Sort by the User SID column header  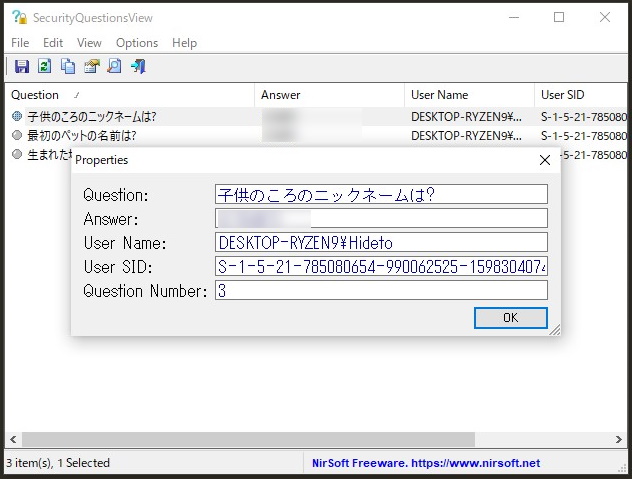pyautogui.click(x=581, y=95)
